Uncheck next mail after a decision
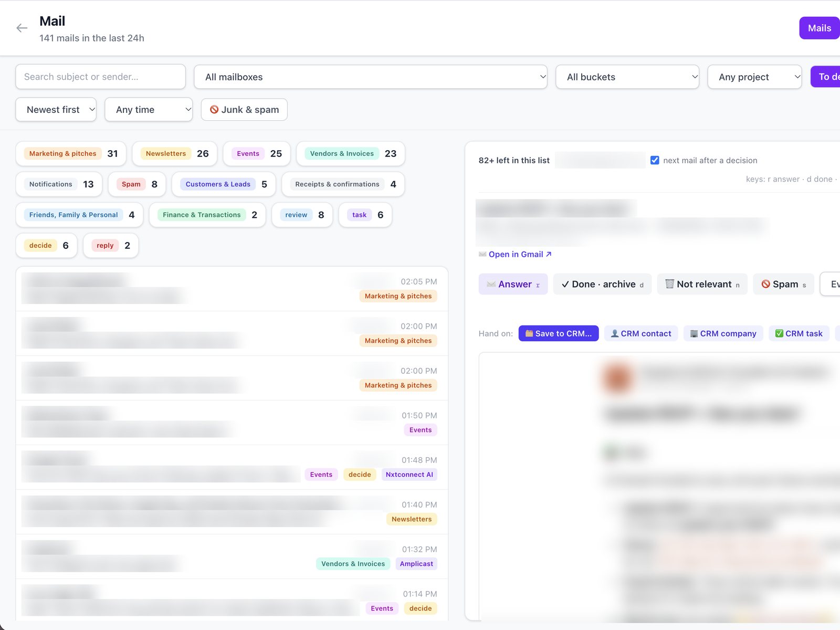 [x=655, y=160]
